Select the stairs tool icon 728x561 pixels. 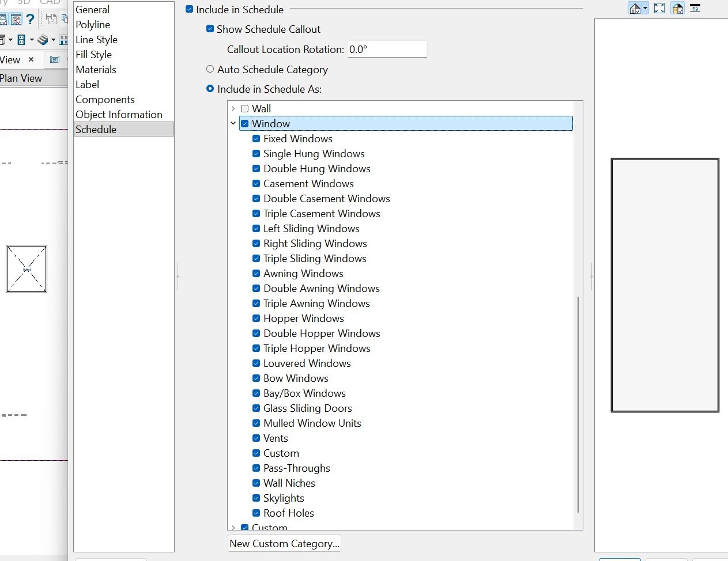tap(42, 40)
